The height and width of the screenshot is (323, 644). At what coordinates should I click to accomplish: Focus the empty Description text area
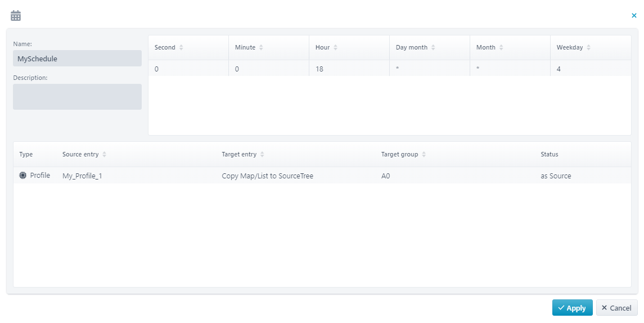(x=77, y=97)
